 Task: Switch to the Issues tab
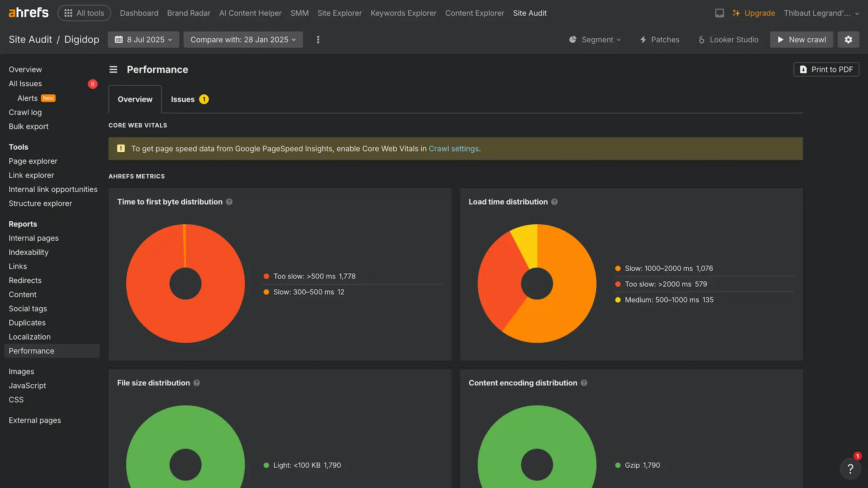tap(183, 99)
